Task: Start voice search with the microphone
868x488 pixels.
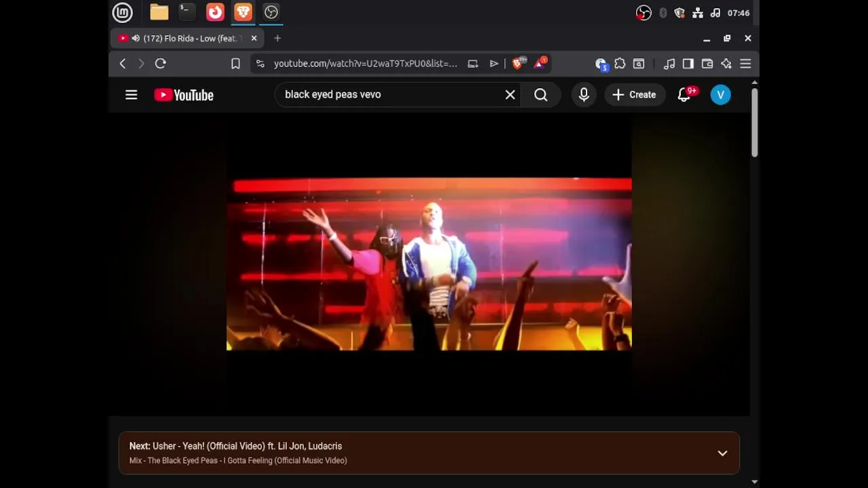Action: [x=584, y=95]
